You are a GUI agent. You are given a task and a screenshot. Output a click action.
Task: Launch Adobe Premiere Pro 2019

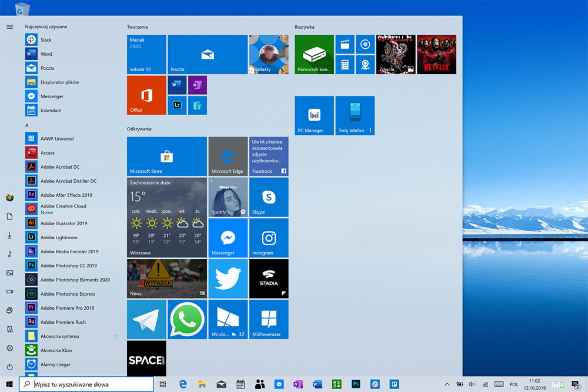coord(71,308)
